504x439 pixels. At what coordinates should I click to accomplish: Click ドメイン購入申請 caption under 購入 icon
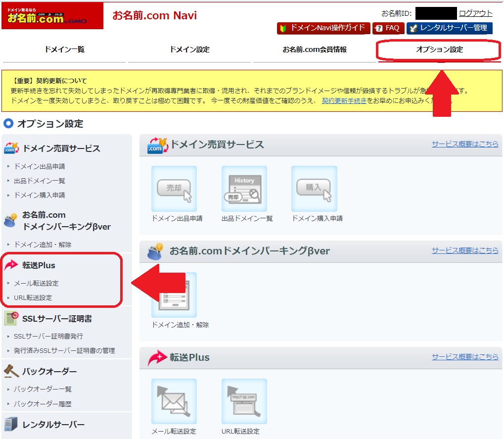point(317,218)
